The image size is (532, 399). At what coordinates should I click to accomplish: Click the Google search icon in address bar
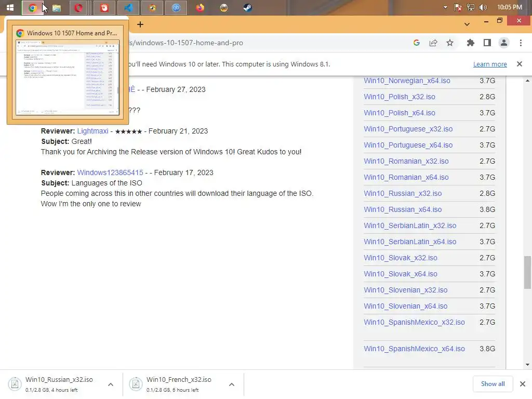[417, 43]
